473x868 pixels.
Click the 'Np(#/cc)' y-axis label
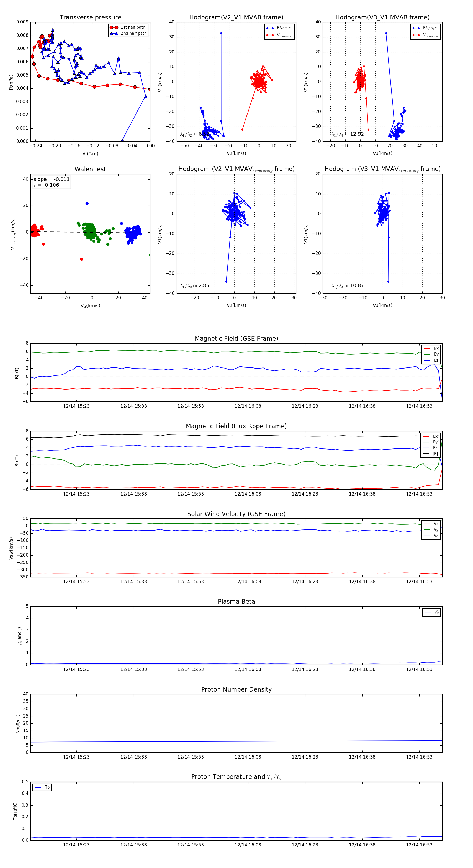tap(18, 724)
